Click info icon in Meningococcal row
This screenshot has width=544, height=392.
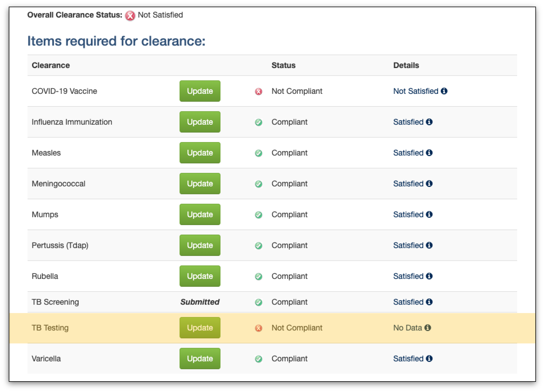click(429, 183)
